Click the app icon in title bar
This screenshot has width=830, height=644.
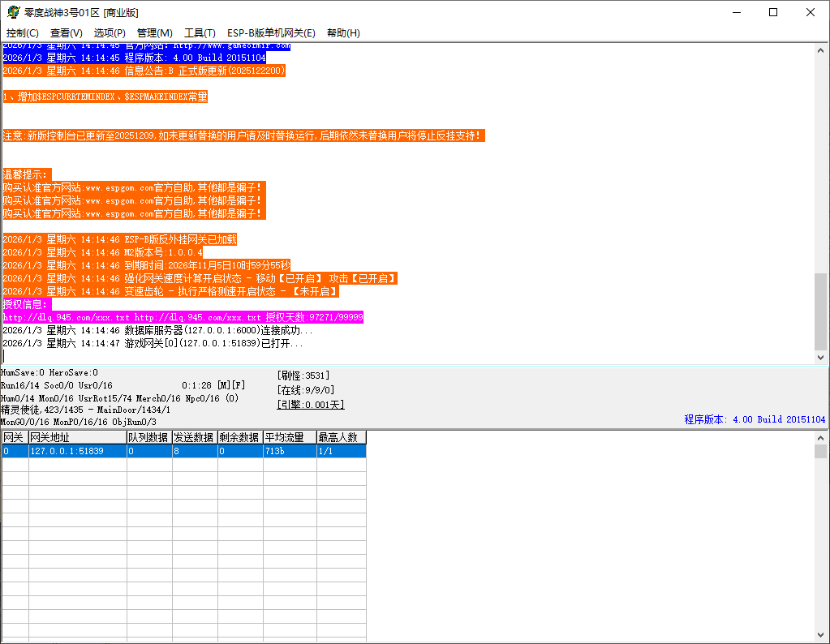(x=13, y=12)
